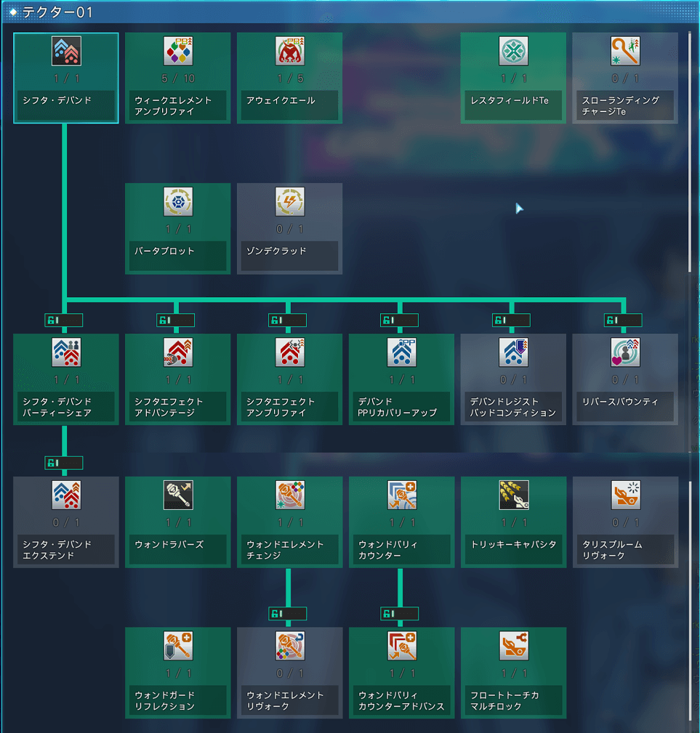The height and width of the screenshot is (733, 700).
Task: Select the タリスブルームリヴォーク skill icon
Action: click(625, 495)
